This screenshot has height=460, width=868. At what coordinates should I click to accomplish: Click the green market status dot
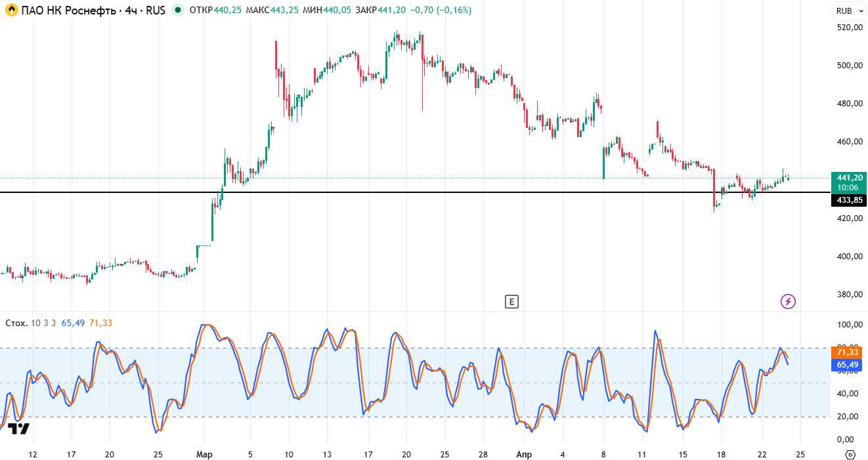tap(177, 10)
